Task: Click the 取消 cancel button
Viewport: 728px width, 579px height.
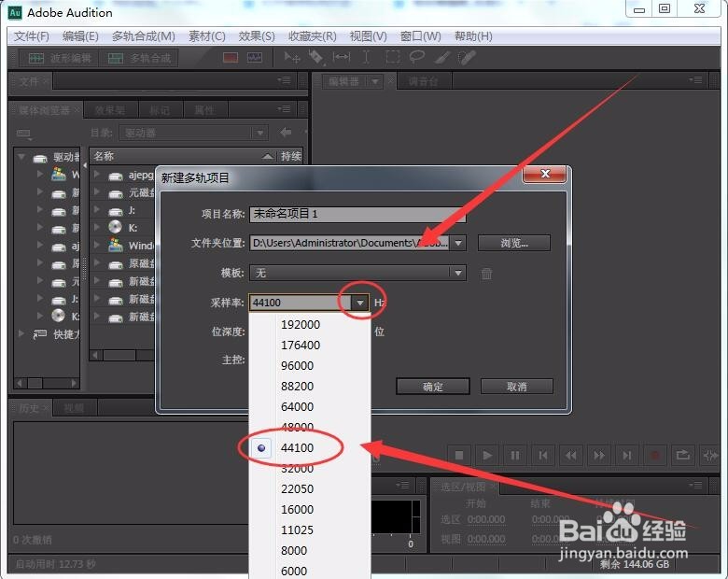Action: (517, 387)
